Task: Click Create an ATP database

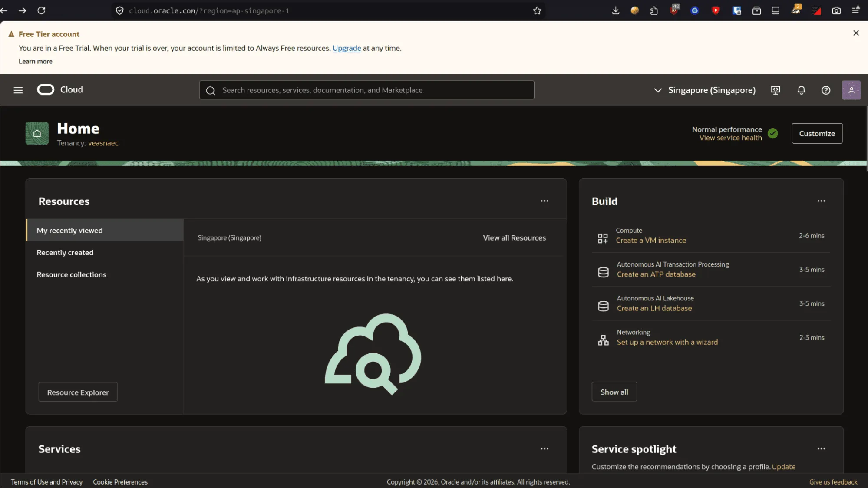Action: [x=656, y=274]
